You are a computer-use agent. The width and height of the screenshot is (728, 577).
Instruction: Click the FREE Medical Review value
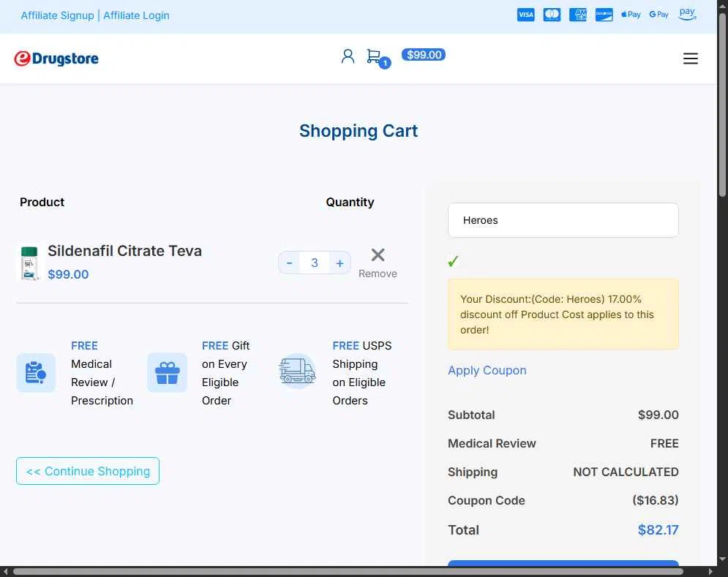coord(664,443)
